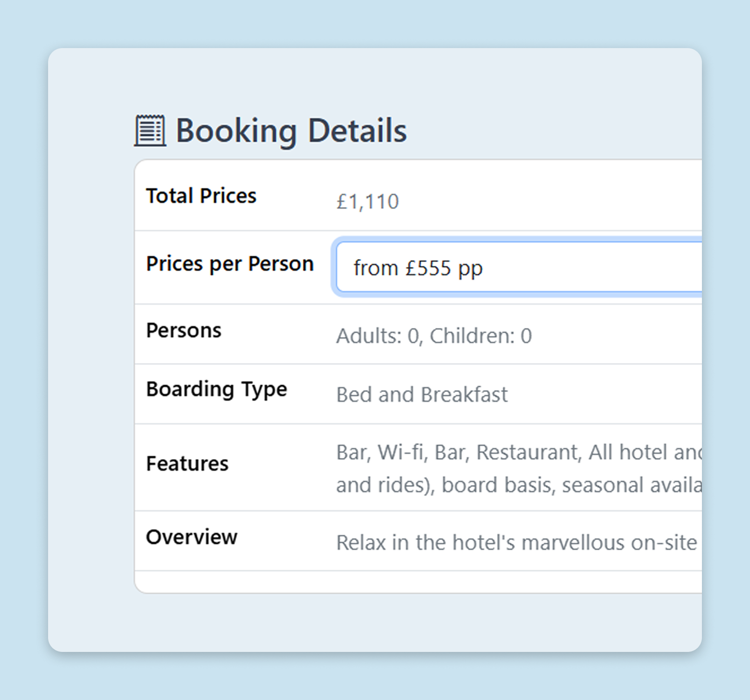This screenshot has height=700, width=750.
Task: Select the Bed and Breakfast value
Action: coord(422,395)
